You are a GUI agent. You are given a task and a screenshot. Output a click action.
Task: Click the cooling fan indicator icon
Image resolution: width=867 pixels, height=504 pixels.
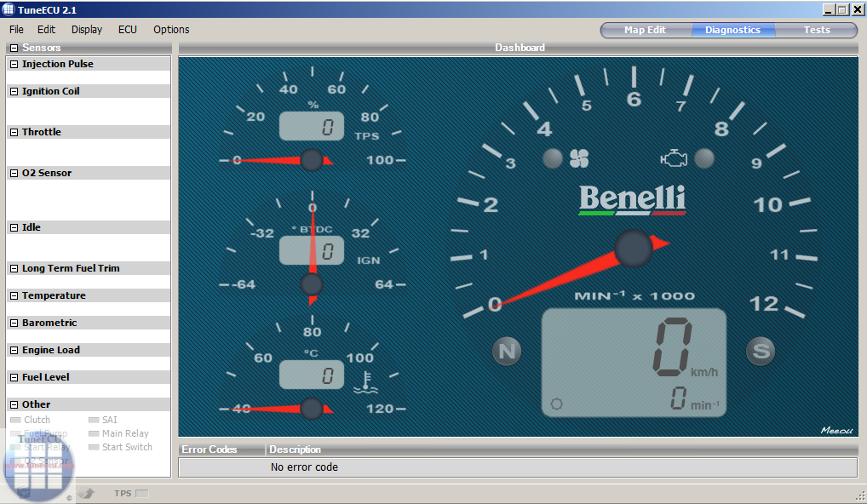click(x=579, y=158)
